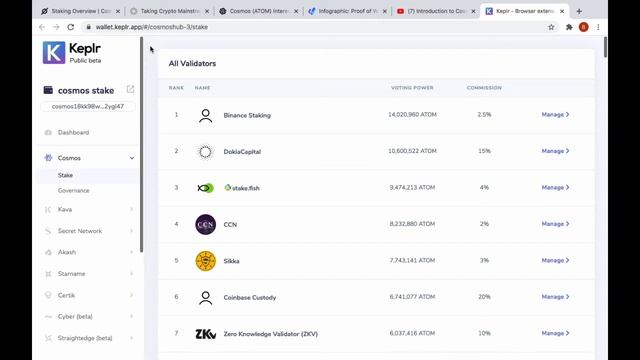This screenshot has height=360, width=640.
Task: Collapse the Cosmos section chevron
Action: [x=132, y=158]
